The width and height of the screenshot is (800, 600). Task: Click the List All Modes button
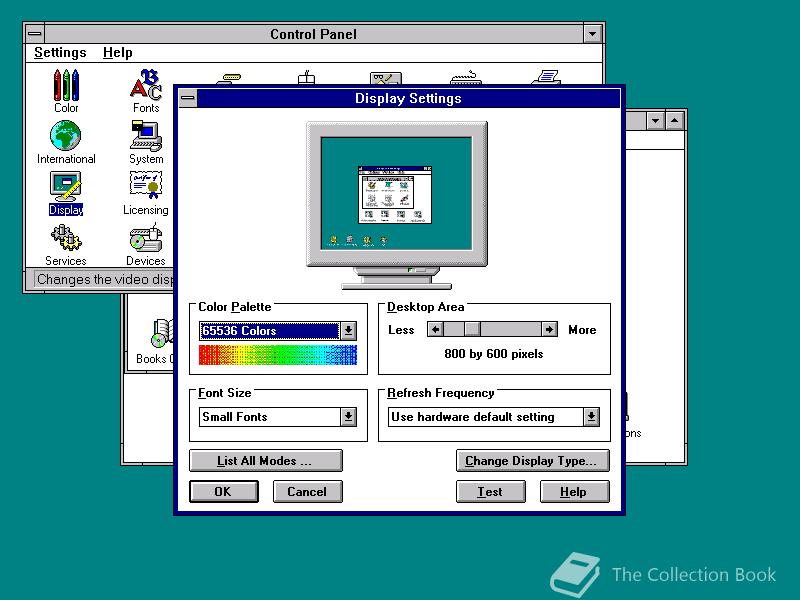tap(266, 461)
